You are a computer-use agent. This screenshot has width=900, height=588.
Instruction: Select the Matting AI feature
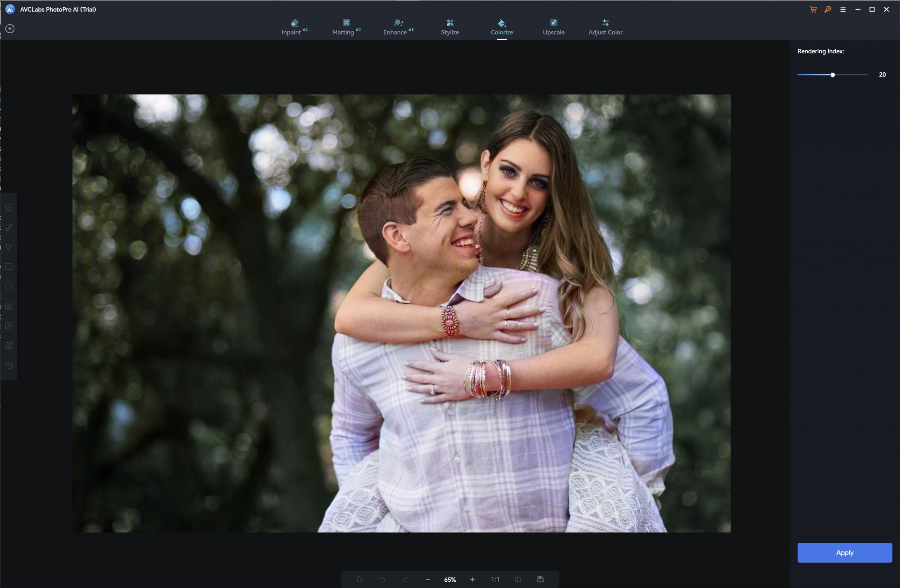coord(346,26)
